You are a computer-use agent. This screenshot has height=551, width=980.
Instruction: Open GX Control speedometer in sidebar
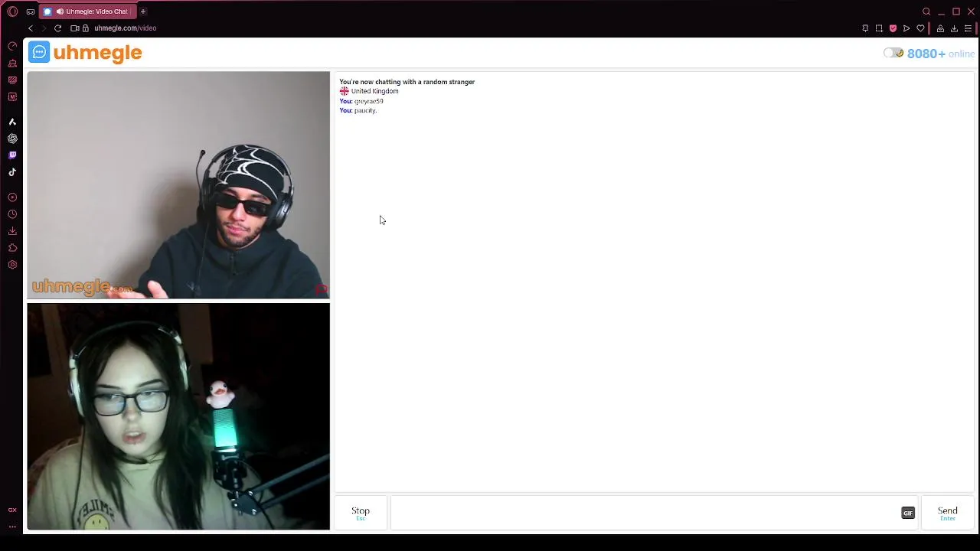tap(12, 46)
